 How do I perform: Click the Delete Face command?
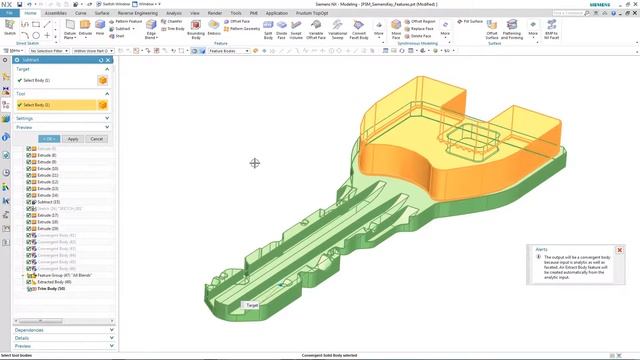click(x=418, y=36)
